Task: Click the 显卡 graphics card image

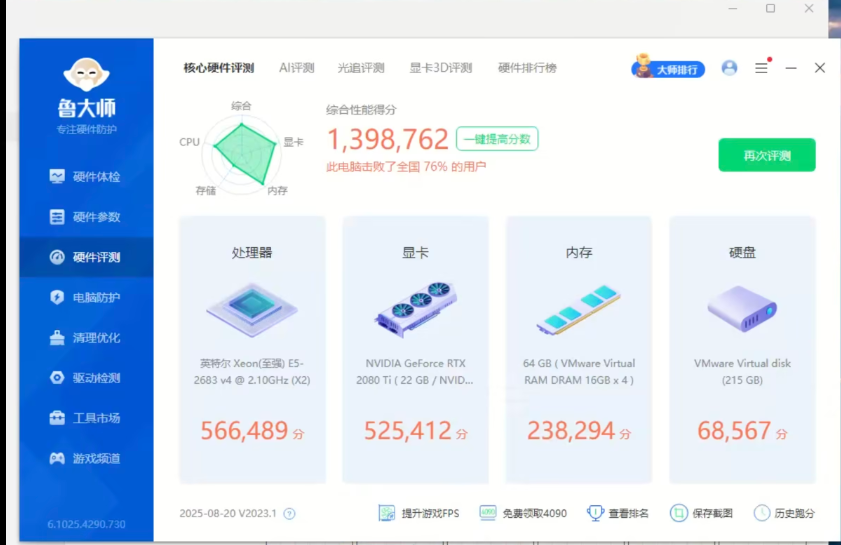Action: click(416, 310)
